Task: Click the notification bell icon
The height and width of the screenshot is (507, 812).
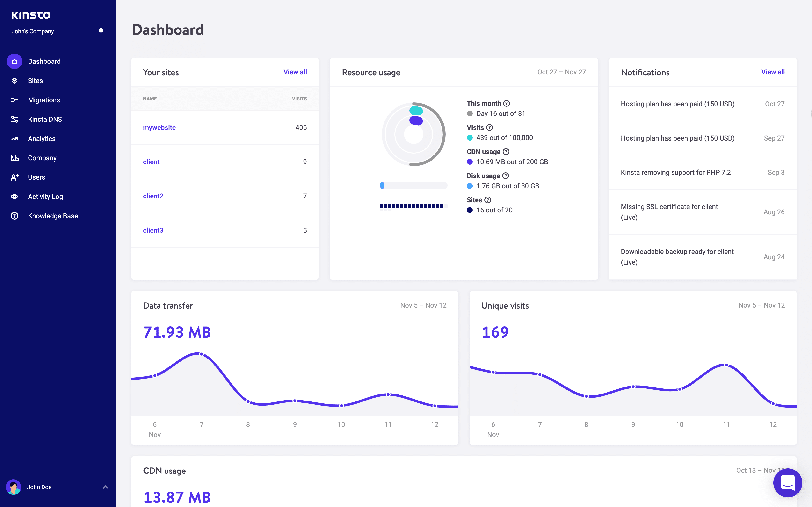Action: click(x=101, y=30)
